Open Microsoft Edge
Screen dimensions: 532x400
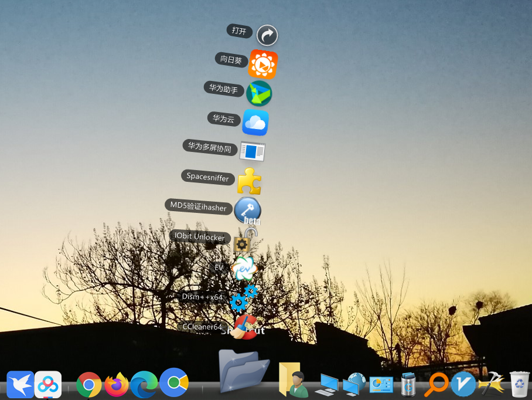point(145,384)
